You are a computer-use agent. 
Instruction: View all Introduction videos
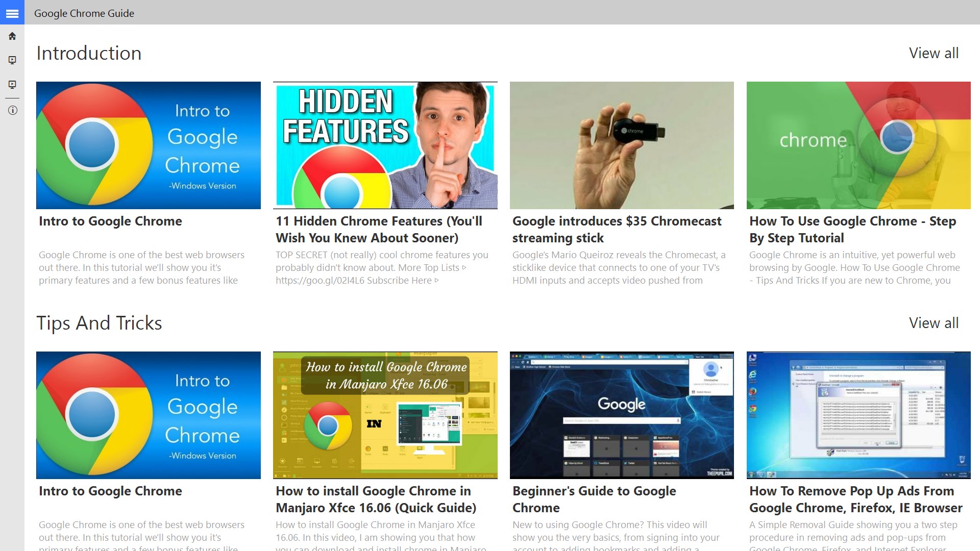pyautogui.click(x=933, y=53)
